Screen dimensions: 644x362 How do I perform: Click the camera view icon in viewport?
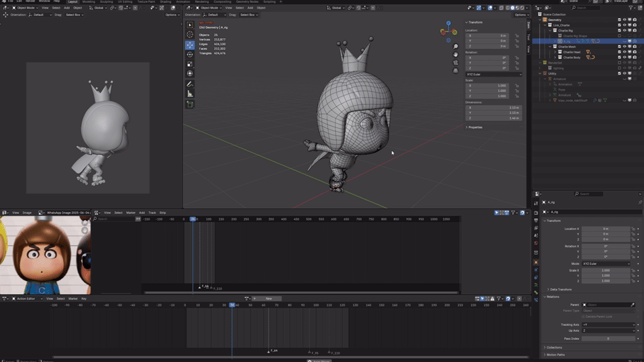455,63
